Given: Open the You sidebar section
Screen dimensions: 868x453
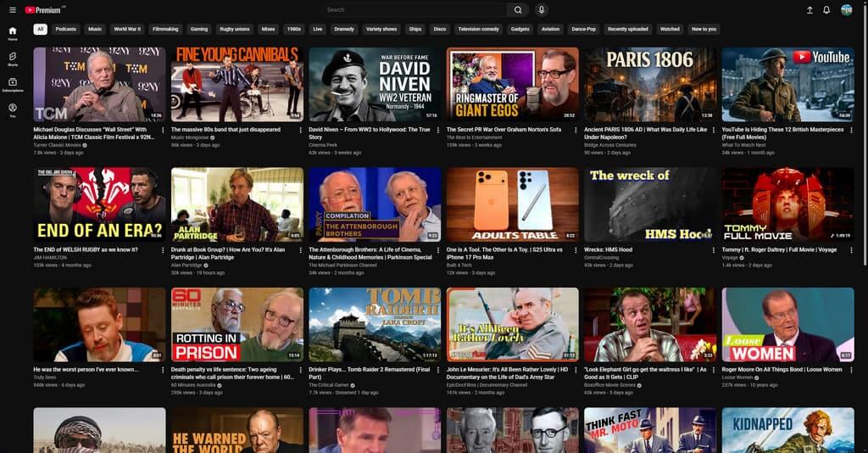Looking at the screenshot, I should coord(13,110).
